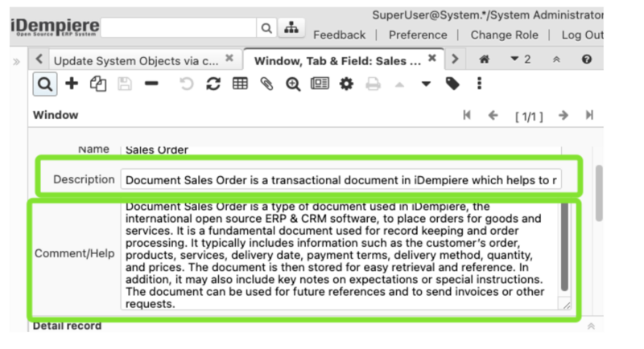Click the Change Role link
Viewport: 644px width, 349px height.
(504, 35)
